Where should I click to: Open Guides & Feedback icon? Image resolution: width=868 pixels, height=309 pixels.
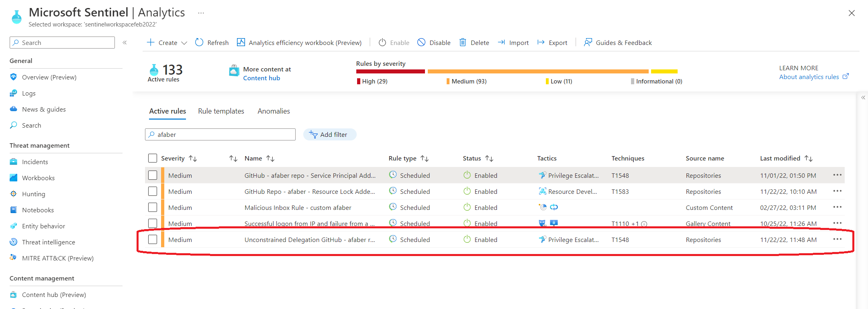coord(588,42)
